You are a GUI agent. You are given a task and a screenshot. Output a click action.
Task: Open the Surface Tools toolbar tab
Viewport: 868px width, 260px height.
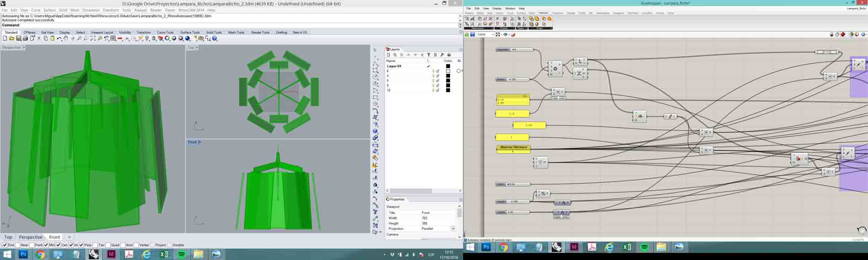(190, 32)
